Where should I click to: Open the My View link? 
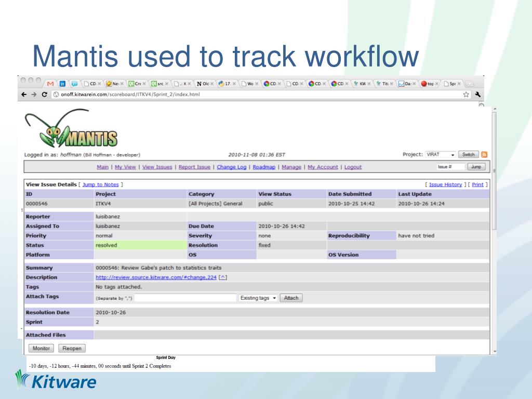click(x=125, y=167)
